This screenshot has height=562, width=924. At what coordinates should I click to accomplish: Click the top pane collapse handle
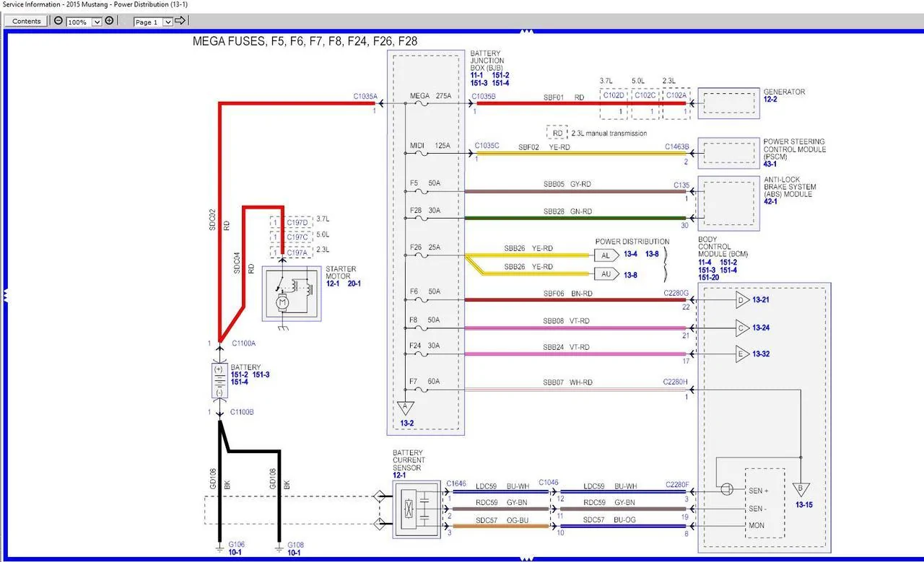(x=526, y=32)
